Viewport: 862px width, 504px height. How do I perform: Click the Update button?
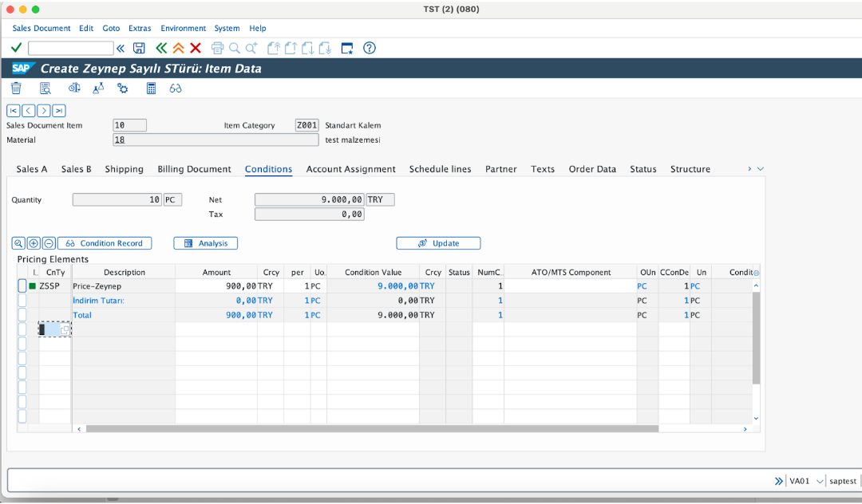click(x=438, y=243)
